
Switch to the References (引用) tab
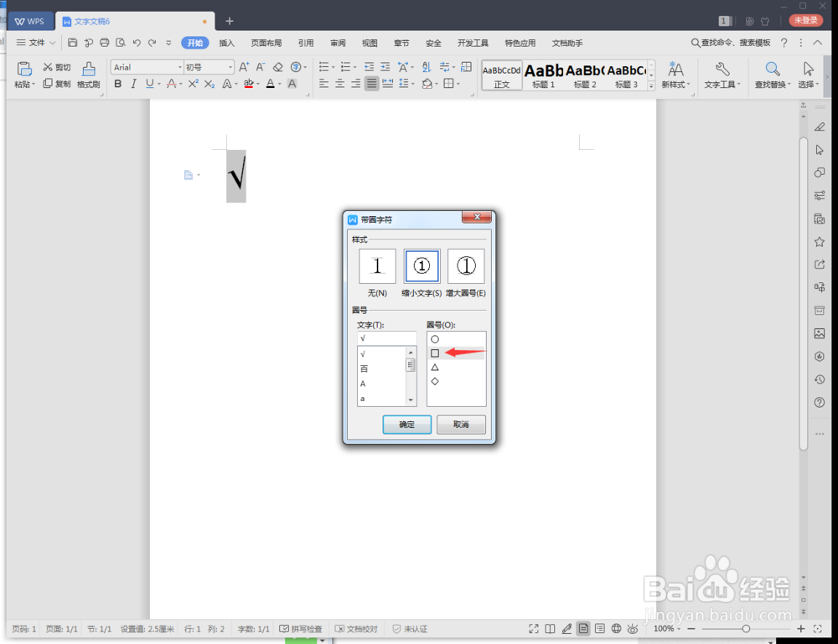pos(306,43)
